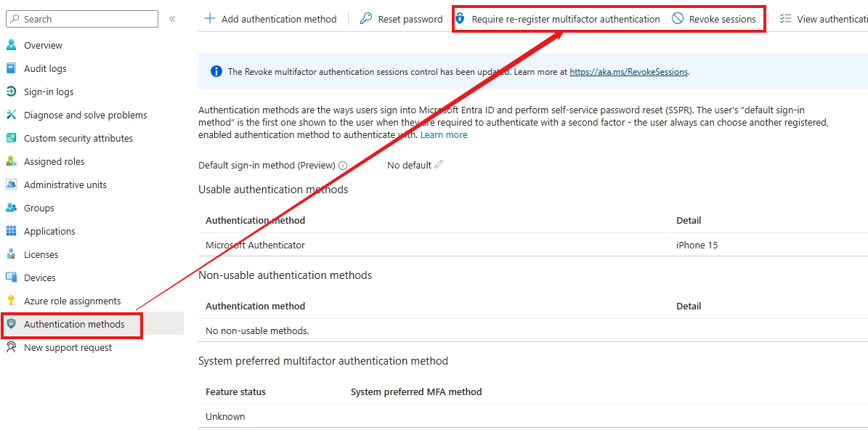Click the circle-slash Revoke sessions icon
This screenshot has height=430, width=868.
click(x=678, y=19)
